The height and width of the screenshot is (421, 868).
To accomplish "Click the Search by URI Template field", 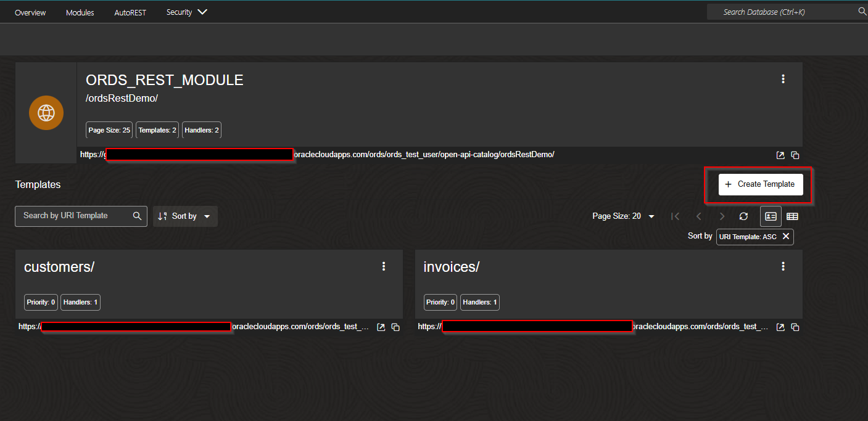I will coord(74,216).
